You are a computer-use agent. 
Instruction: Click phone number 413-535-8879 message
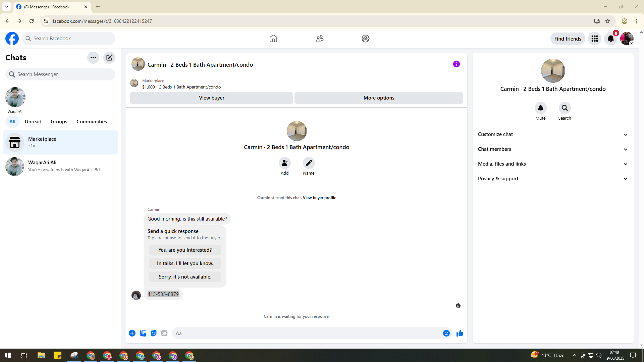click(x=163, y=294)
